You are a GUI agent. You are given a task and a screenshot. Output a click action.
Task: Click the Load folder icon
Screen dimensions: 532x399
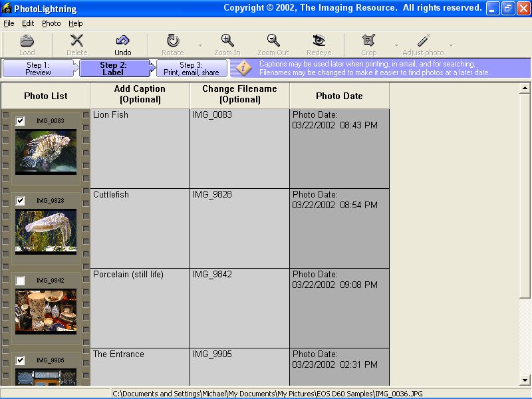27,41
